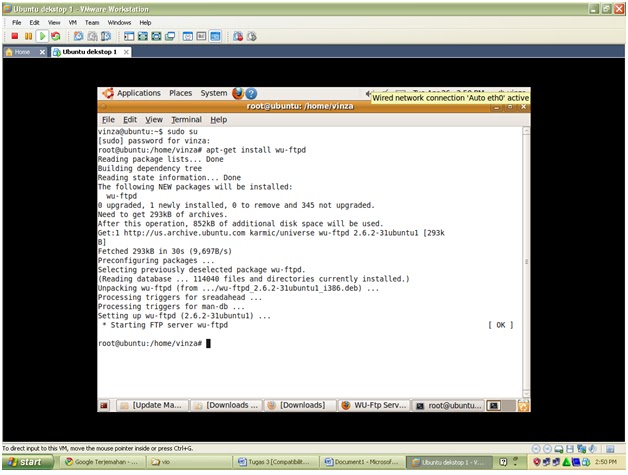Open the Document1 Microsoft Word taskbar item
The height and width of the screenshot is (475, 628).
[362, 462]
